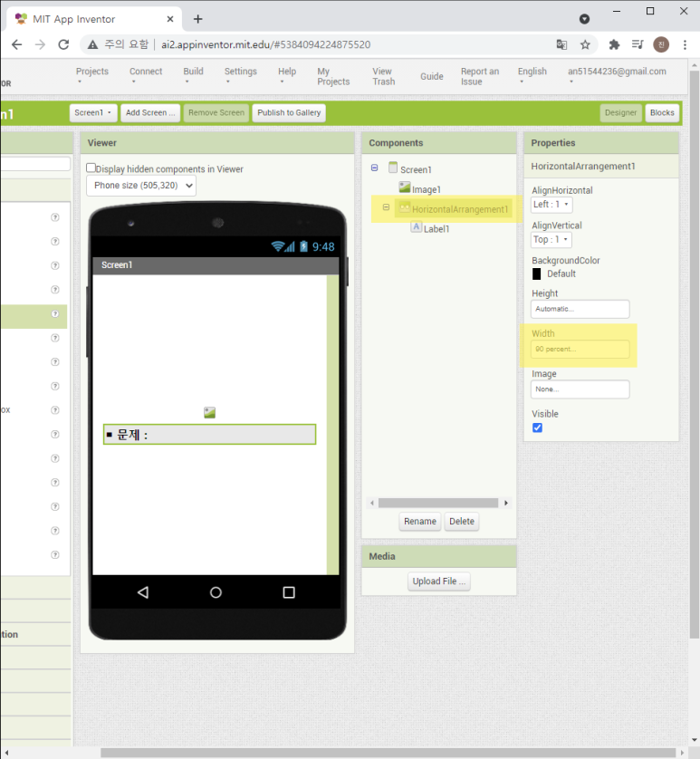Collapse the HorizontalArrangement1 tree node
Screen dimensions: 700x759
point(386,207)
